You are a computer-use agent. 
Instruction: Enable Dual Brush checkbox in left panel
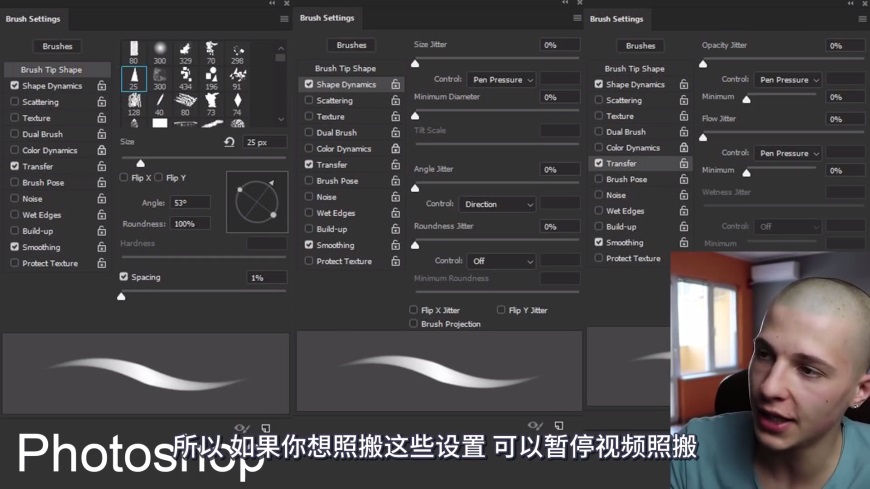click(14, 134)
